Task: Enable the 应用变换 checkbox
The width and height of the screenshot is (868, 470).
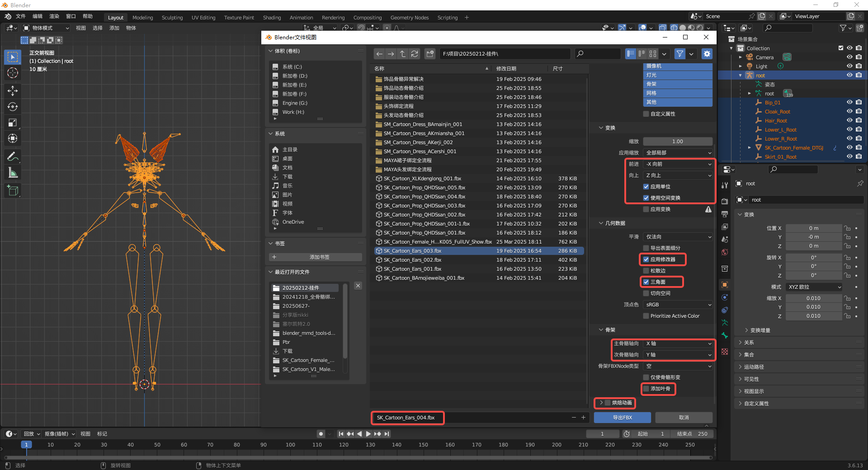Action: (x=646, y=209)
